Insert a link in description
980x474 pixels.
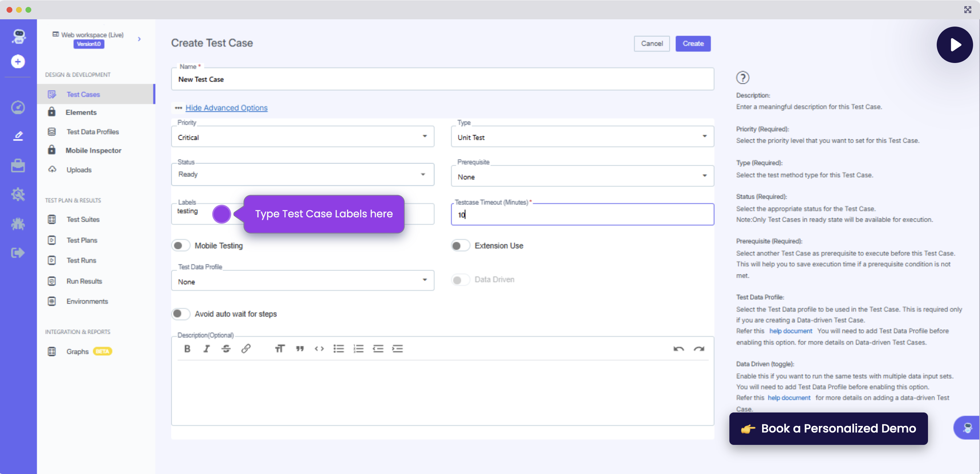(x=246, y=348)
